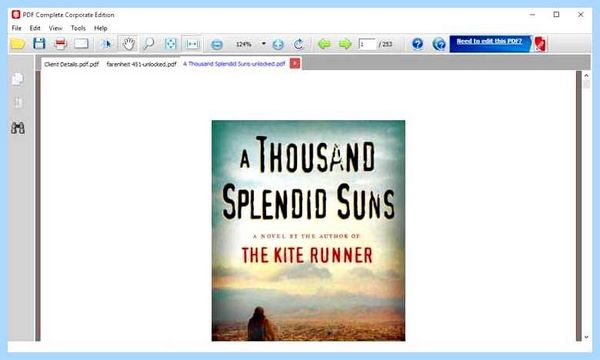Open the binoculars search panel

pyautogui.click(x=18, y=128)
